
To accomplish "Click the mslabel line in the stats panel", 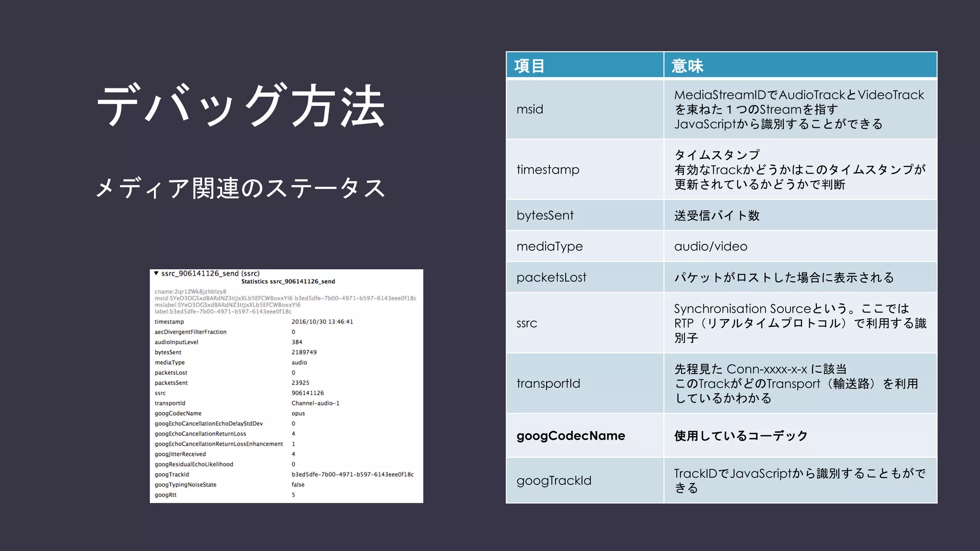I will point(227,305).
